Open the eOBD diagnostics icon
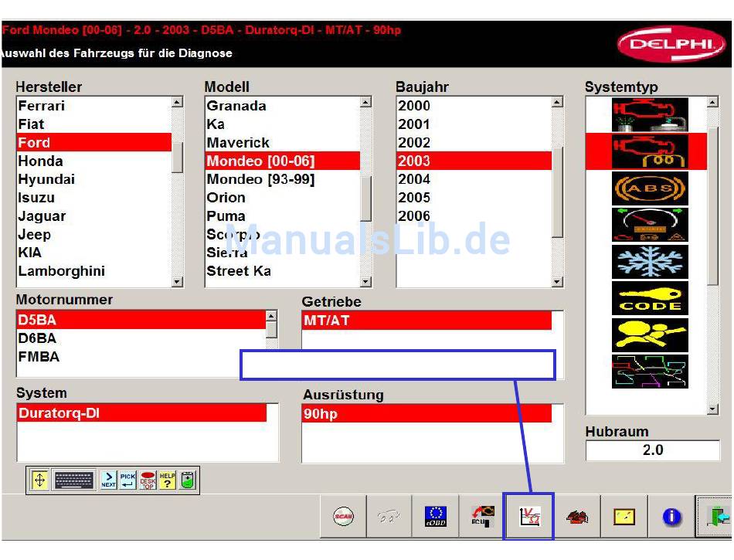The image size is (734, 560). [x=435, y=517]
